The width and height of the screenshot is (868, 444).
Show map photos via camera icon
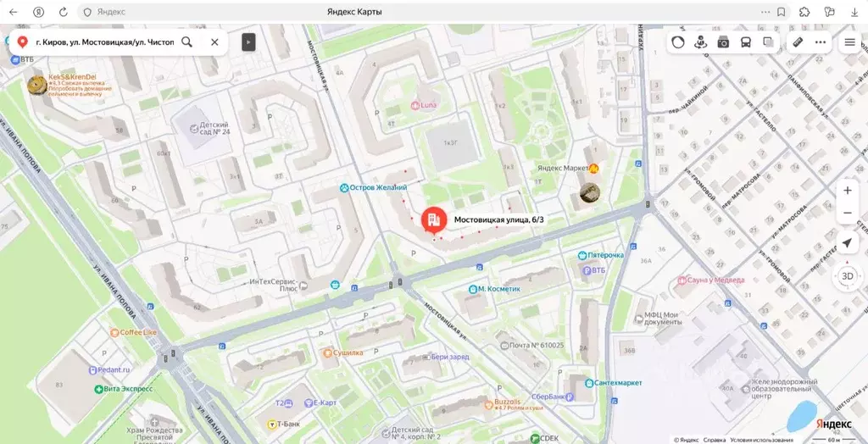[723, 42]
